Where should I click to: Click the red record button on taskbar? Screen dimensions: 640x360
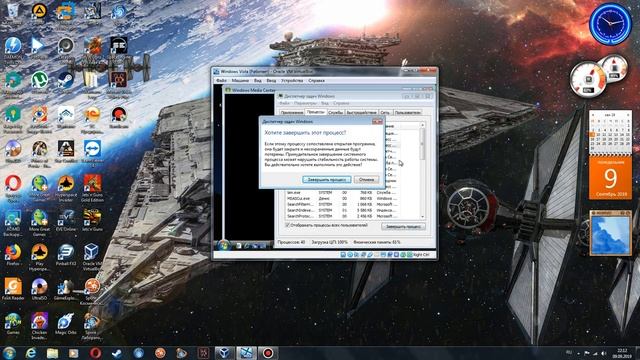click(x=268, y=353)
